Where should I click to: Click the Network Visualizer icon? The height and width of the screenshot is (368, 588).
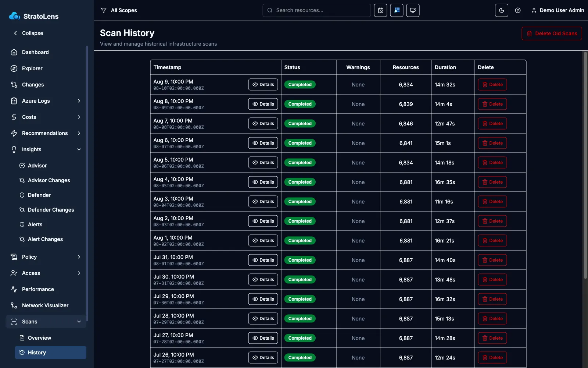pyautogui.click(x=14, y=305)
